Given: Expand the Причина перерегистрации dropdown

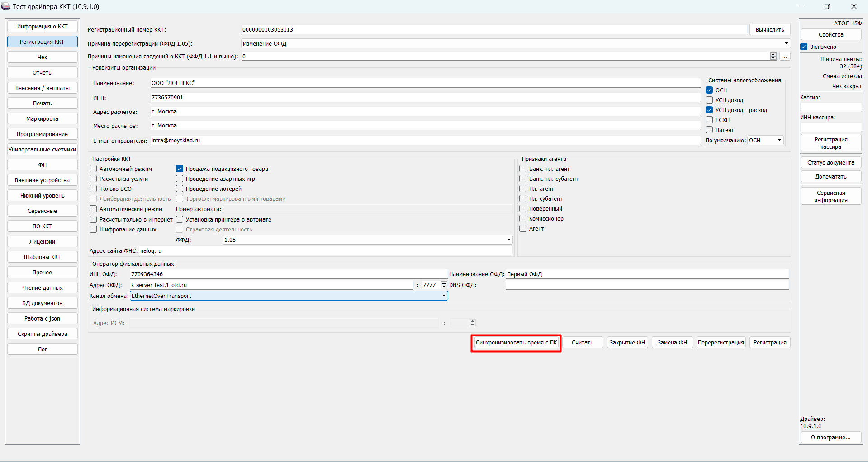Looking at the screenshot, I should coord(787,43).
